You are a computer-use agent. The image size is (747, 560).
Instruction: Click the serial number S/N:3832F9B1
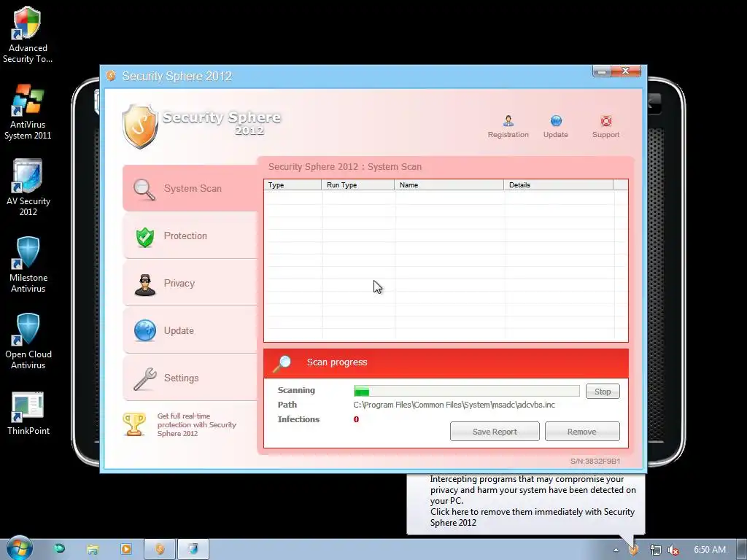(595, 461)
